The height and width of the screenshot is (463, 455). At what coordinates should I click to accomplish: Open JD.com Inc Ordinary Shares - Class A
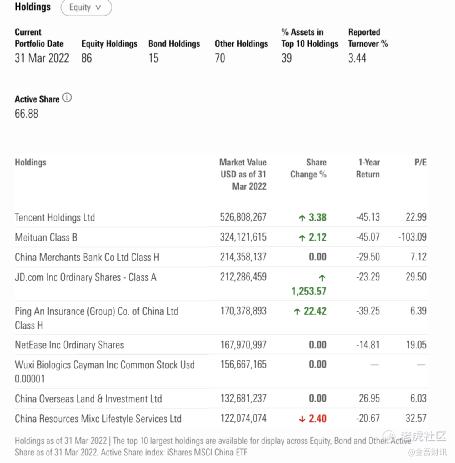(x=86, y=277)
